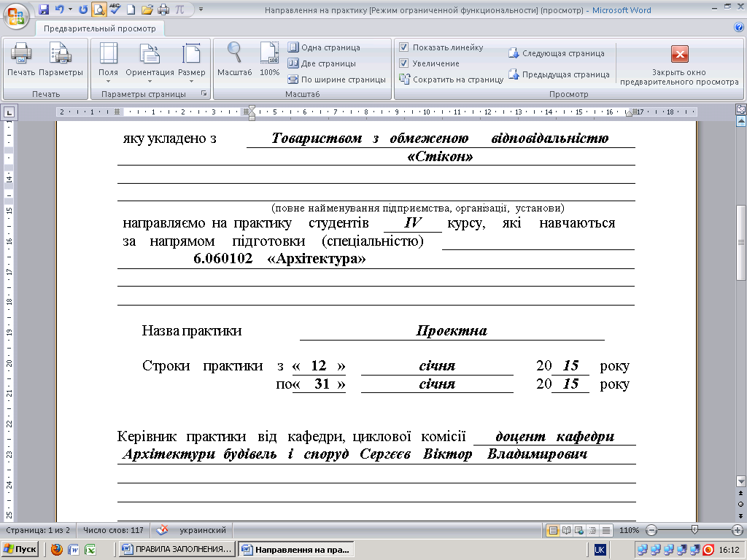Open print Параметры options
This screenshot has width=747, height=560.
coord(61,59)
